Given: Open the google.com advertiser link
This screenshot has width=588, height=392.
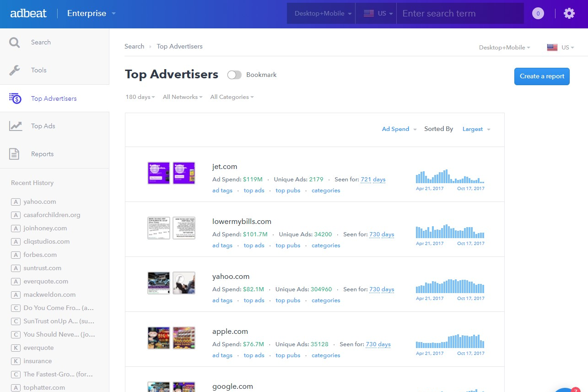Looking at the screenshot, I should [x=232, y=387].
